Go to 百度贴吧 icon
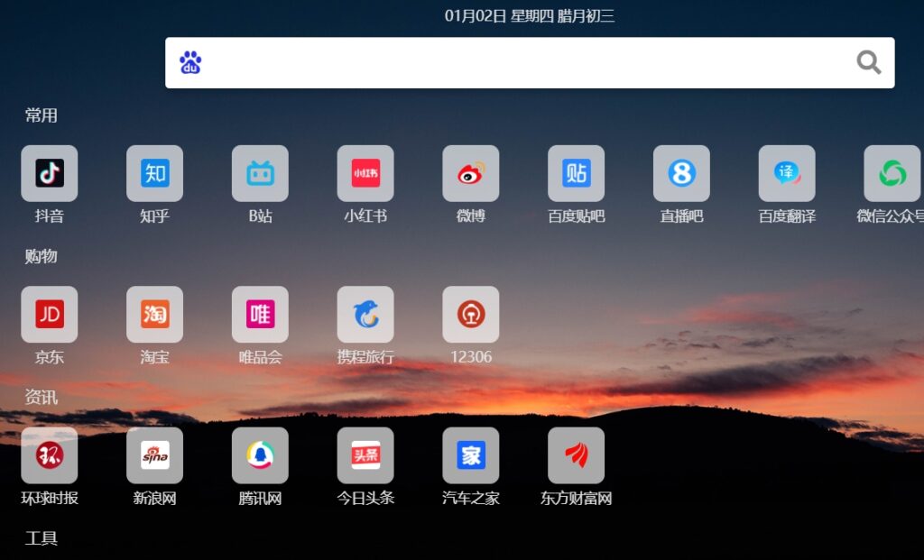924x560 pixels. point(577,173)
